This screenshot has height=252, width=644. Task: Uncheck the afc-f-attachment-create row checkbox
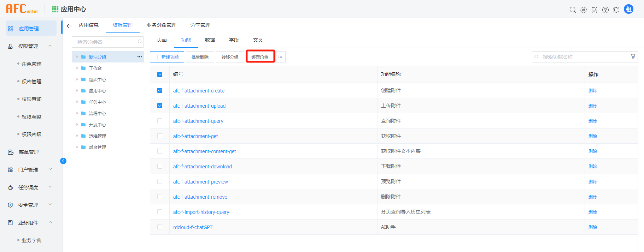160,90
